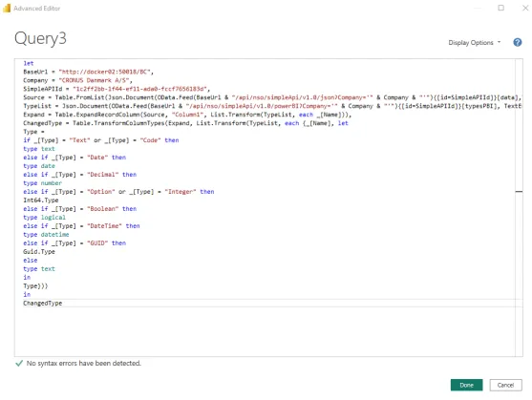532x400 pixels.
Task: Click the "CRONUS Danmark A/S" string
Action: click(x=94, y=80)
